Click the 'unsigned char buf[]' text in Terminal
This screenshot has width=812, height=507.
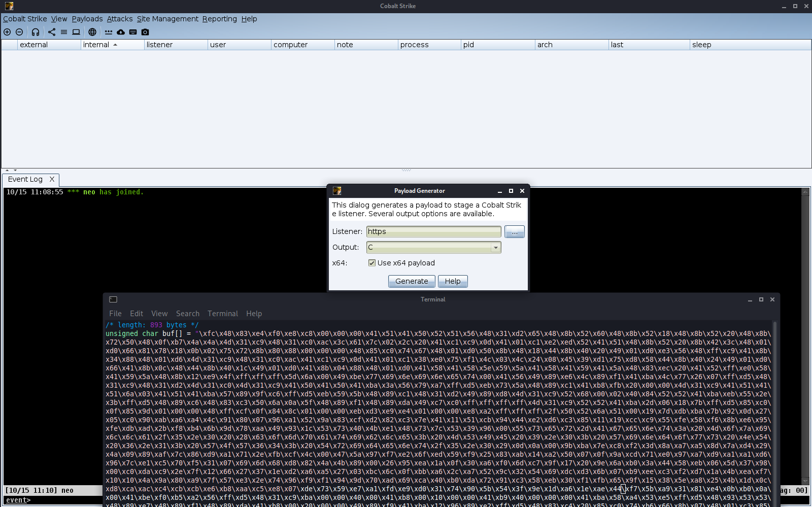click(144, 333)
